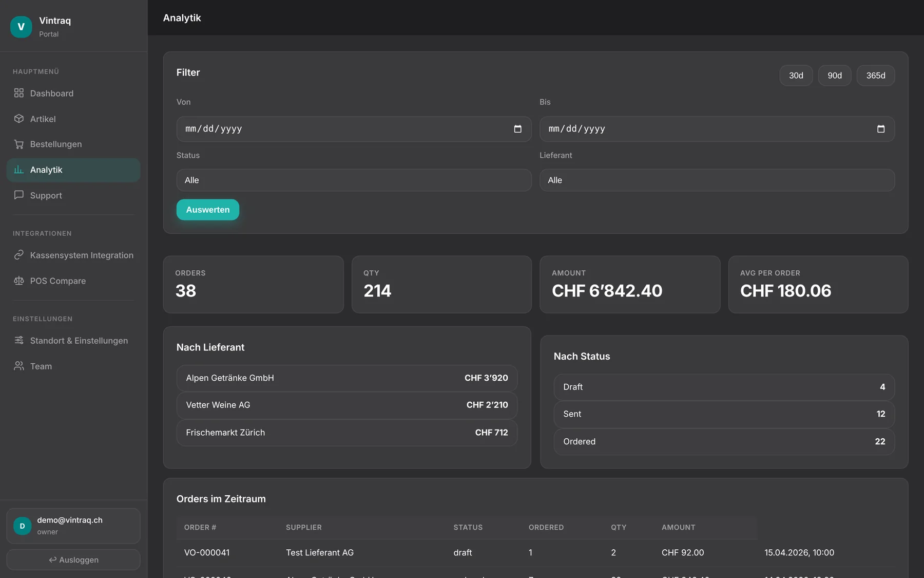
Task: Click the demo user avatar D
Action: (22, 526)
